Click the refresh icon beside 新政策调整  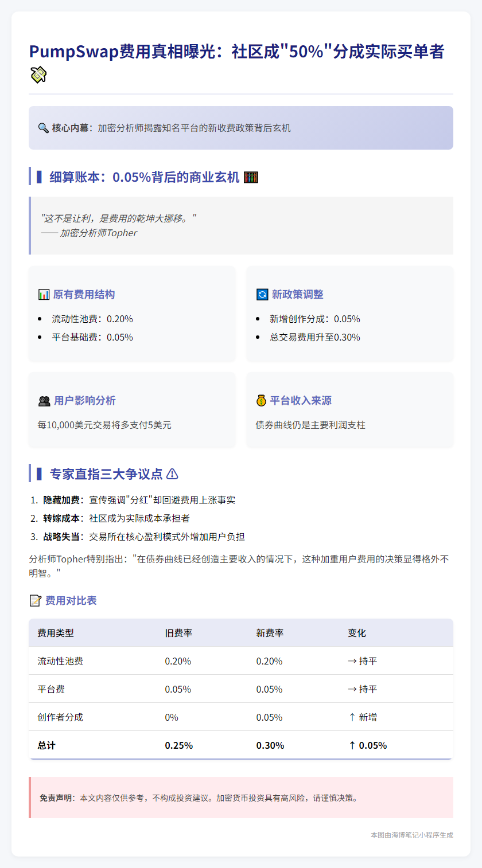tap(262, 295)
